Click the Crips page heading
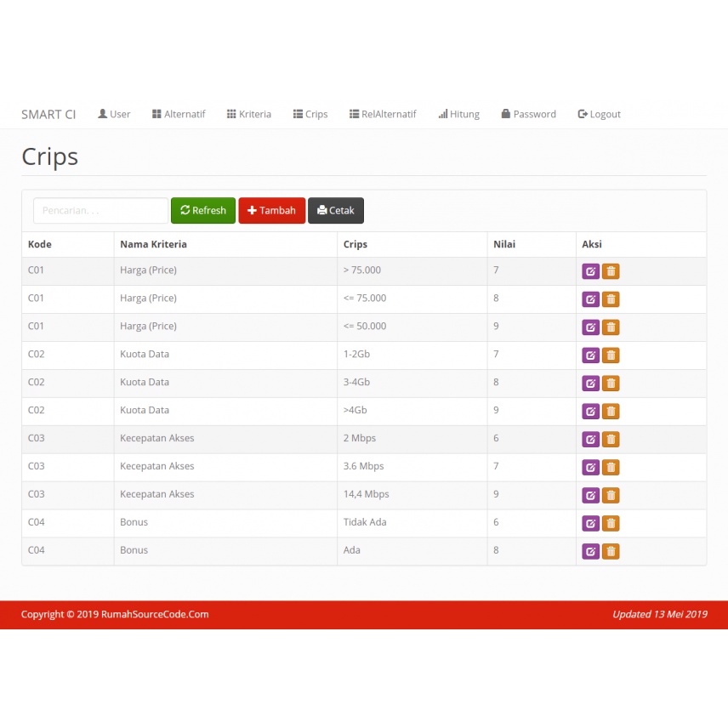This screenshot has width=728, height=728. tap(49, 157)
